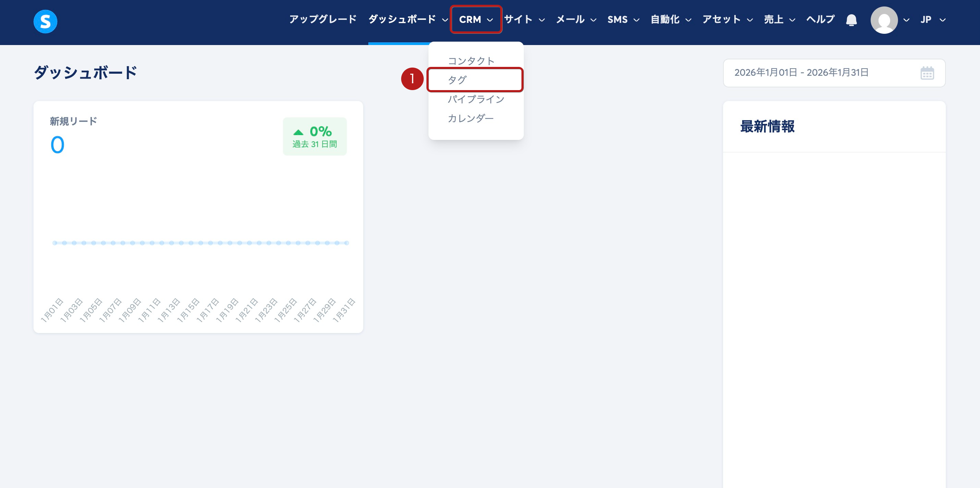Click the red step 1 marker

tap(412, 79)
